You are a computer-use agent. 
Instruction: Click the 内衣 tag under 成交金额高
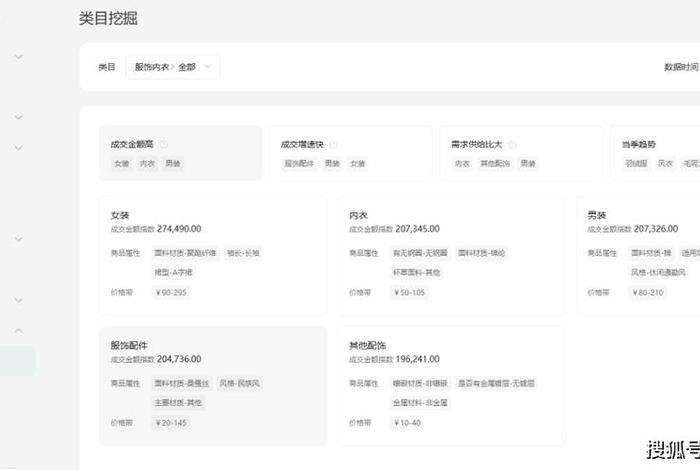pyautogui.click(x=147, y=164)
